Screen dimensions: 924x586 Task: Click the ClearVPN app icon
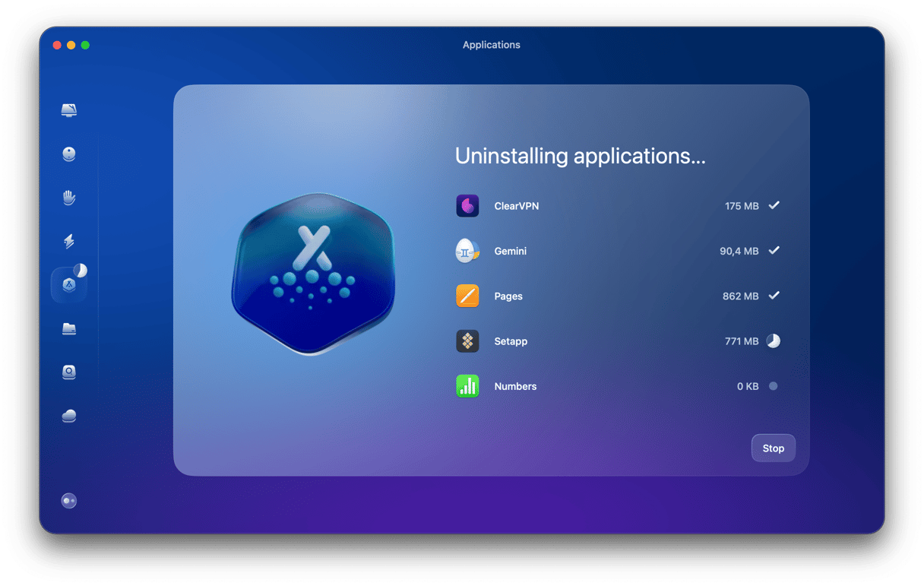tap(467, 206)
